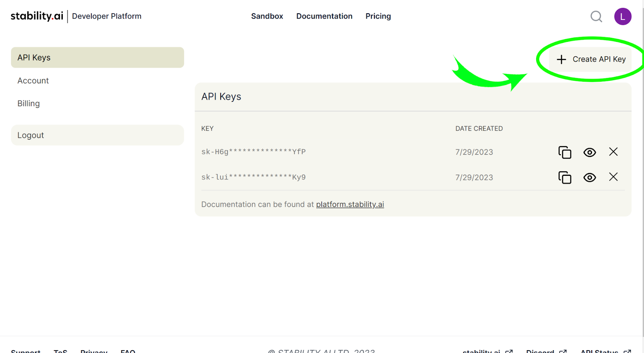Copy the sk-H6g API key
644x353 pixels.
(x=565, y=152)
